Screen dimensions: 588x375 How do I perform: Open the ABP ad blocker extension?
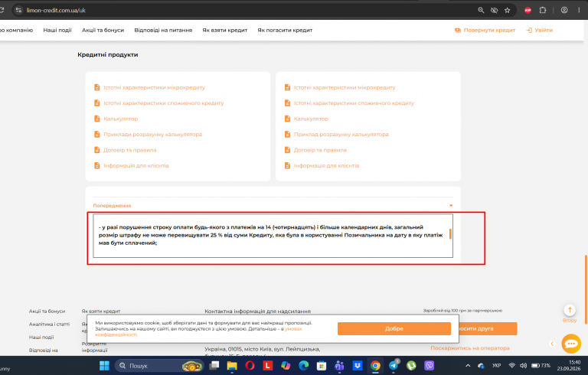[528, 11]
